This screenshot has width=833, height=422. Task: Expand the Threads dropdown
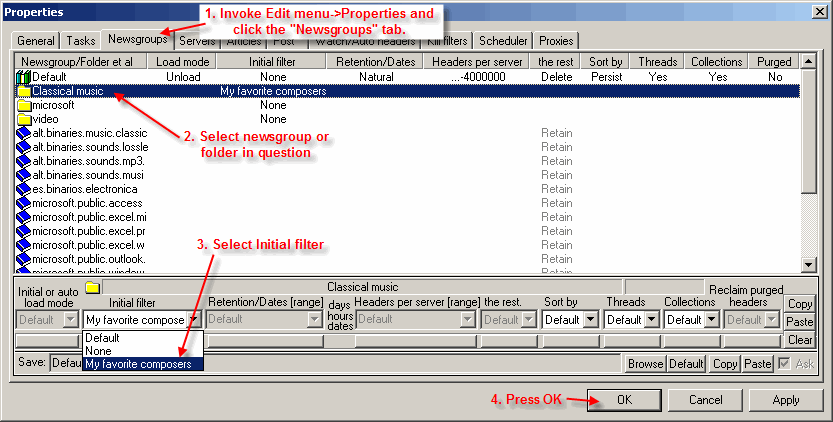pyautogui.click(x=651, y=320)
